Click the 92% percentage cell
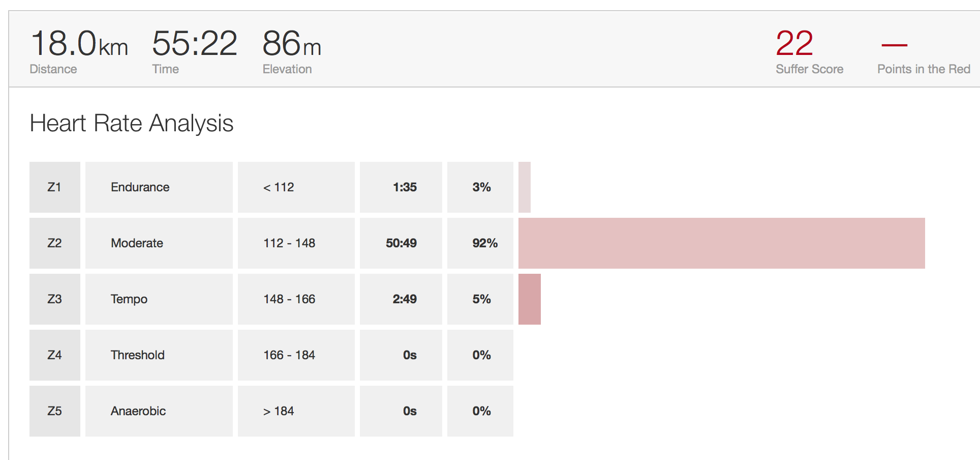Image resolution: width=980 pixels, height=460 pixels. (484, 243)
